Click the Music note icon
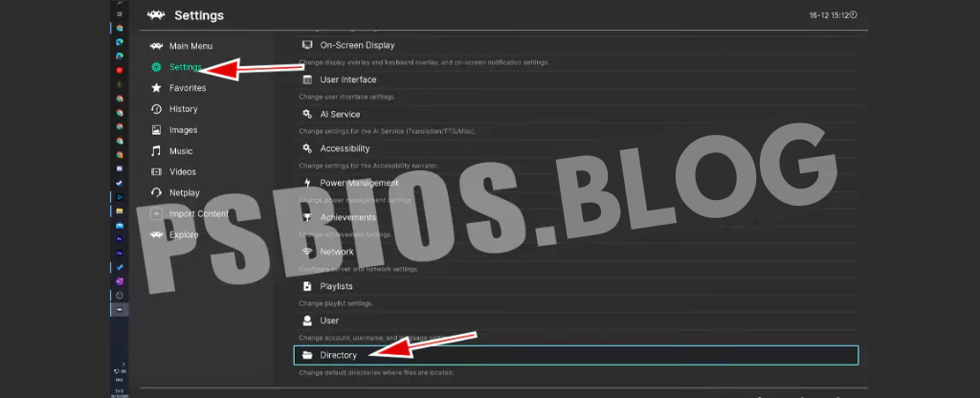980x398 pixels. click(157, 151)
